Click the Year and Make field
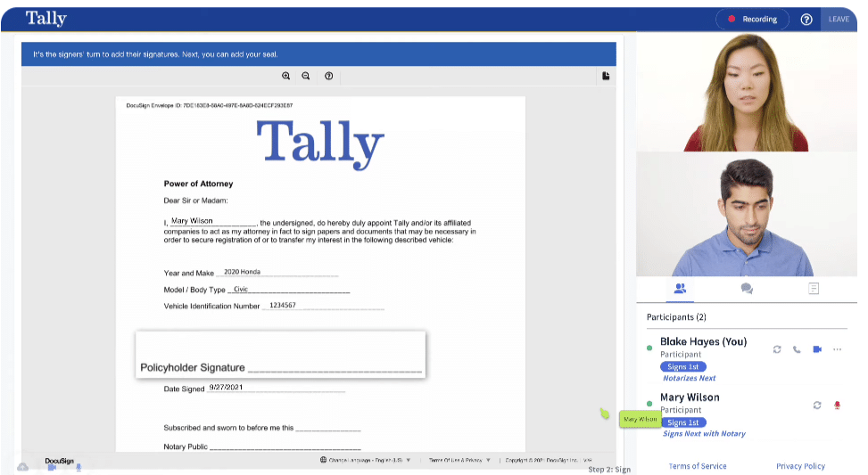The width and height of the screenshot is (868, 475). tap(277, 272)
